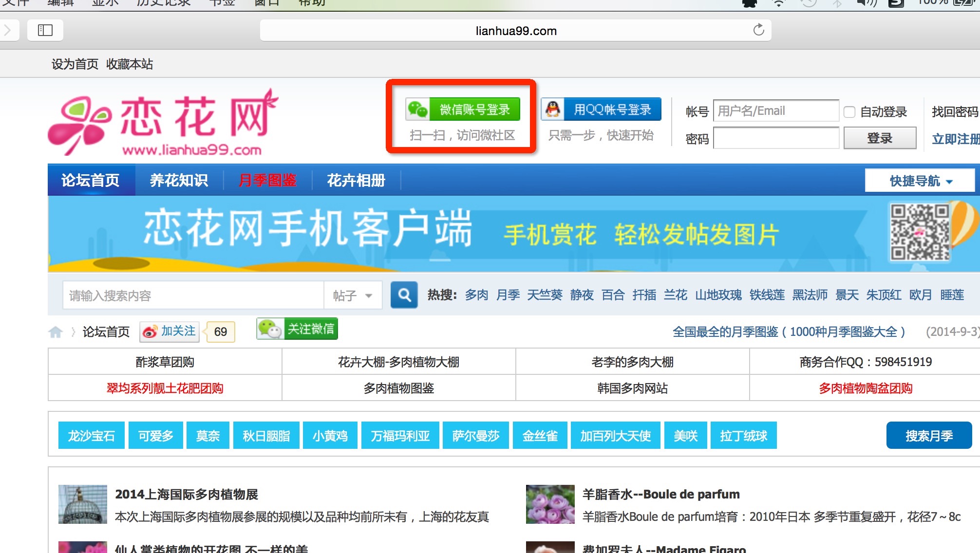Open 羊脂香水--Boule de parfum article title
The height and width of the screenshot is (553, 980).
pyautogui.click(x=661, y=494)
